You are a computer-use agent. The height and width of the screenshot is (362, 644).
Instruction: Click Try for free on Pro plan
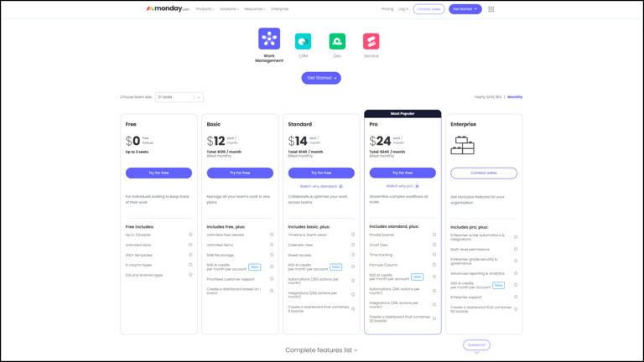click(x=402, y=173)
